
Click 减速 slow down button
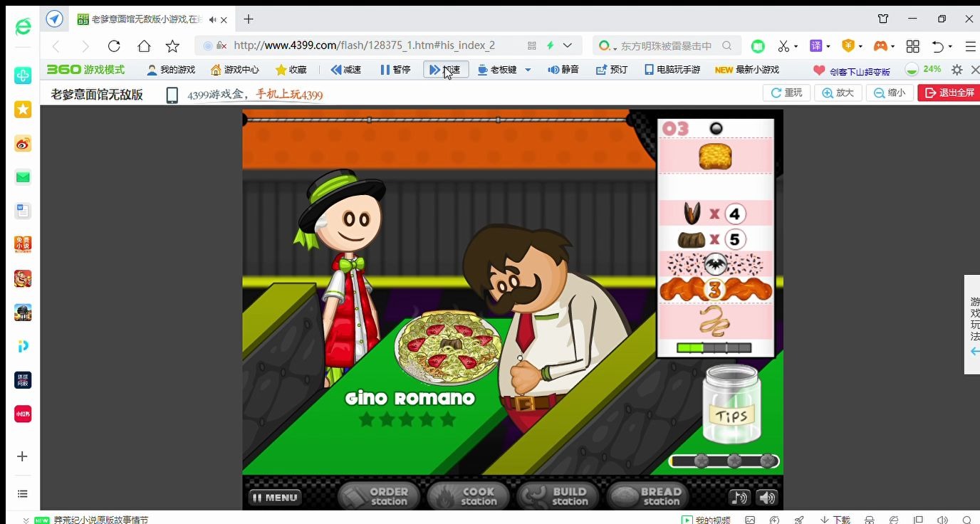point(346,70)
